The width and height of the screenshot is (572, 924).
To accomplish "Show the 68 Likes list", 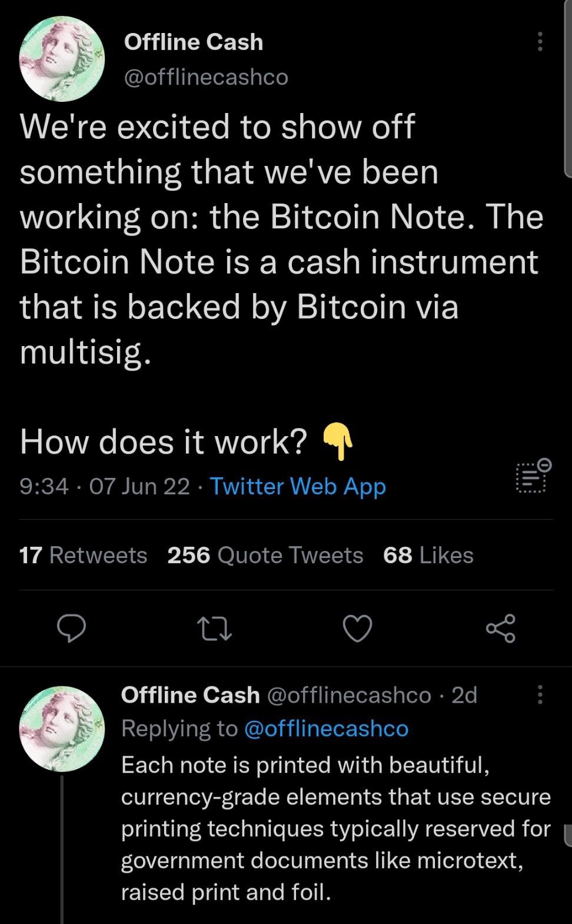I will [428, 555].
